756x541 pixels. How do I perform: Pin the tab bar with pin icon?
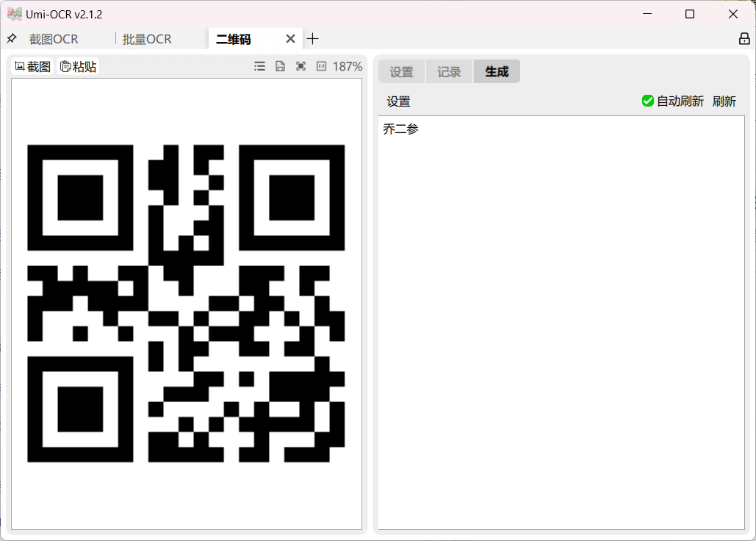[x=12, y=38]
